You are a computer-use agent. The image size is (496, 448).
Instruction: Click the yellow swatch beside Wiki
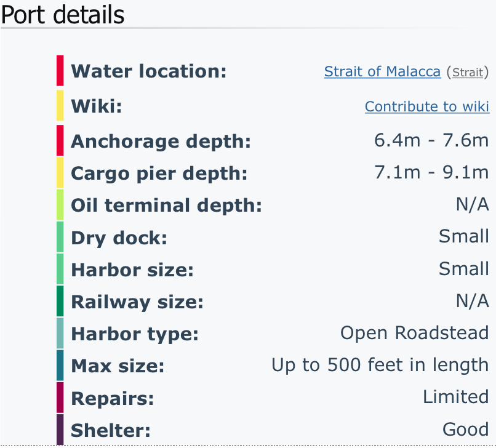(x=60, y=105)
